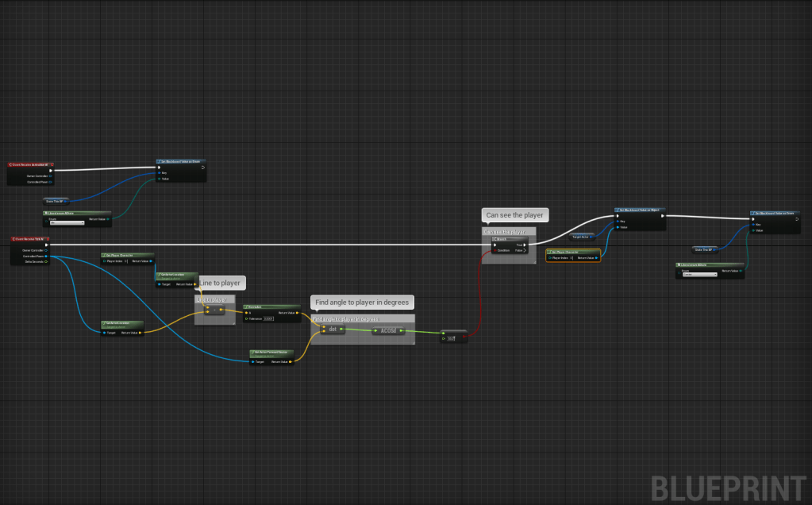Click the Player Index field on selected Get Player Character
The image size is (812, 505).
[x=571, y=258]
